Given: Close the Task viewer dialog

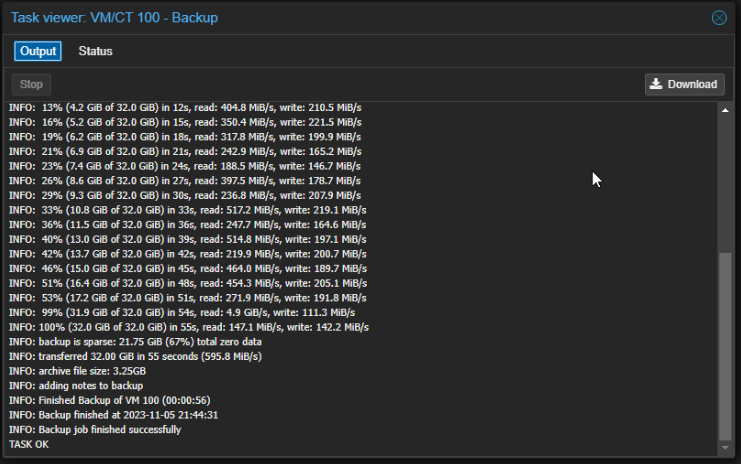Looking at the screenshot, I should [x=719, y=18].
